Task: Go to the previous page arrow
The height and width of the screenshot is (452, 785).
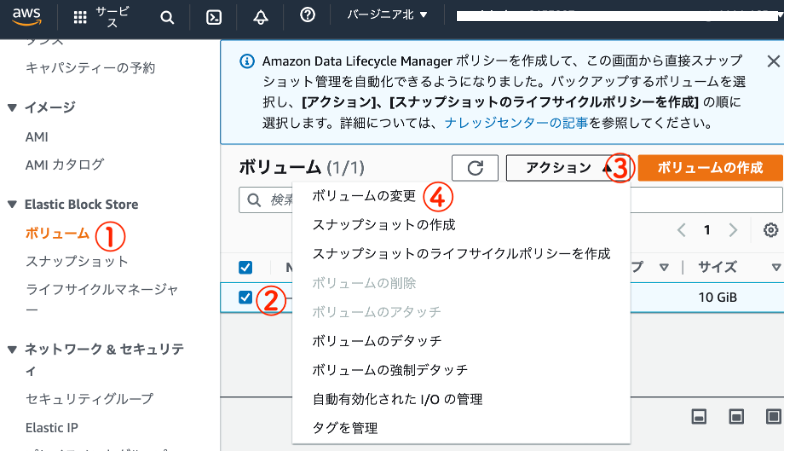Action: pos(681,230)
